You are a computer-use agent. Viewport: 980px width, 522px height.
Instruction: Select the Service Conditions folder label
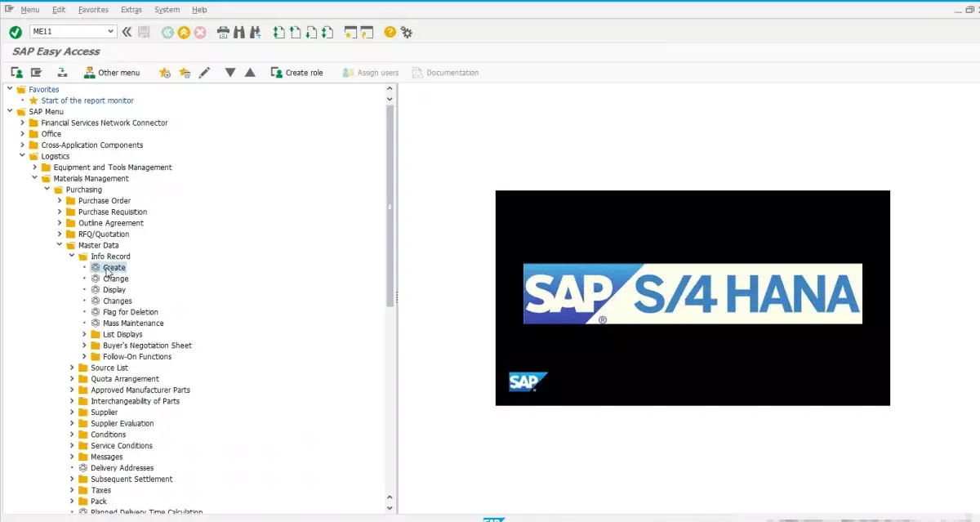tap(122, 446)
